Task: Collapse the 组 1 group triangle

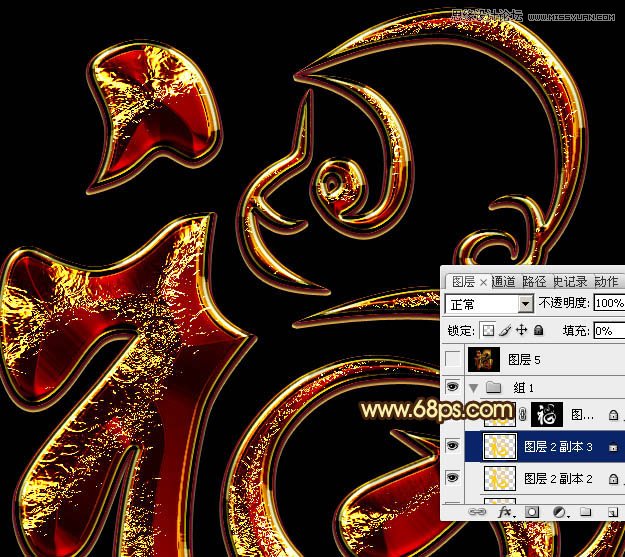Action: pos(474,387)
